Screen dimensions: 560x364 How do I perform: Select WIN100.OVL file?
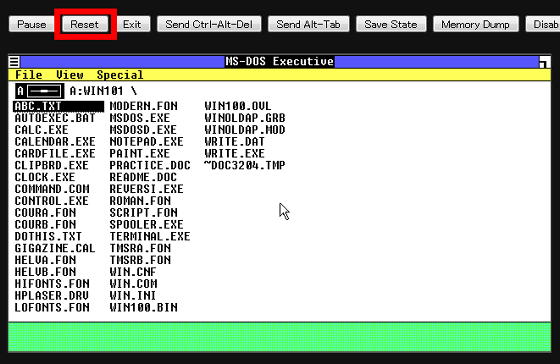click(238, 106)
